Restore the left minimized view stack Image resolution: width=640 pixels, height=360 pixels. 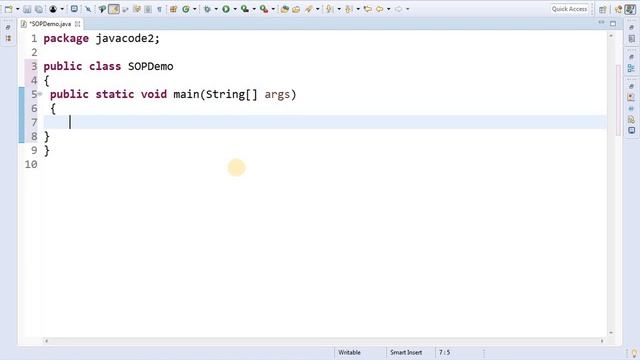tap(8, 27)
